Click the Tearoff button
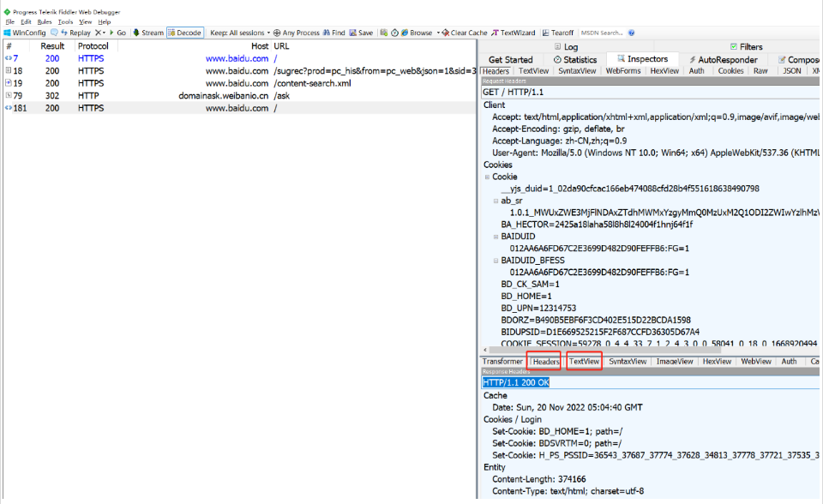The image size is (823, 504). coord(558,33)
